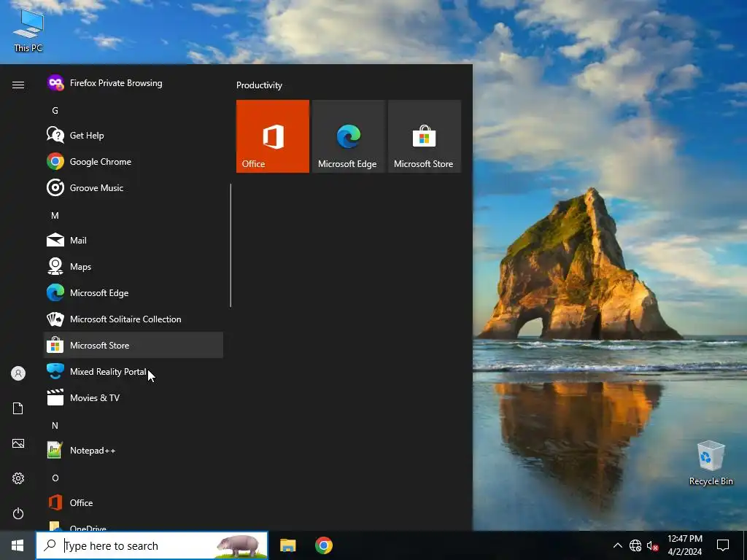Click the Power button in Start
Viewport: 747px width, 560px height.
(18, 513)
